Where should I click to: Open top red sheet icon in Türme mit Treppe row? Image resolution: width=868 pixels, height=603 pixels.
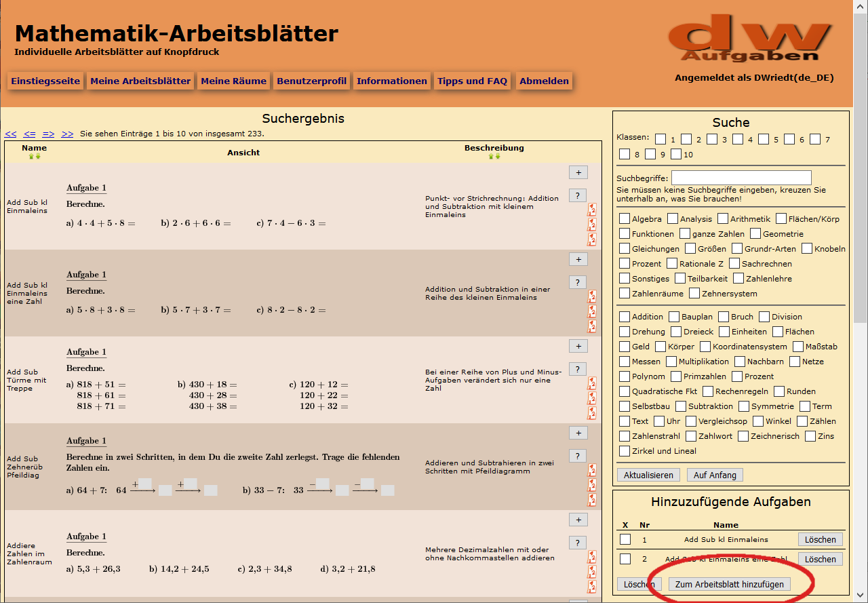[x=592, y=383]
